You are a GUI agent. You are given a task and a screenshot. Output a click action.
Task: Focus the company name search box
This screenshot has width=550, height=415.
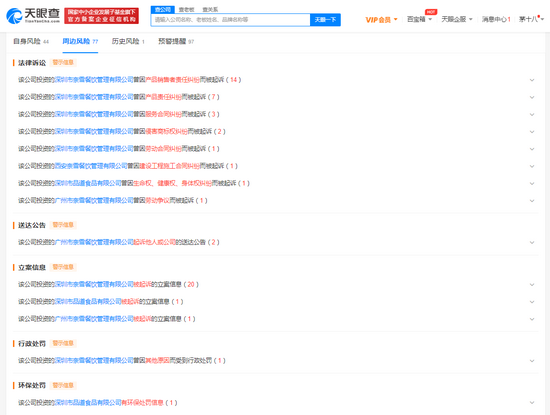[230, 20]
